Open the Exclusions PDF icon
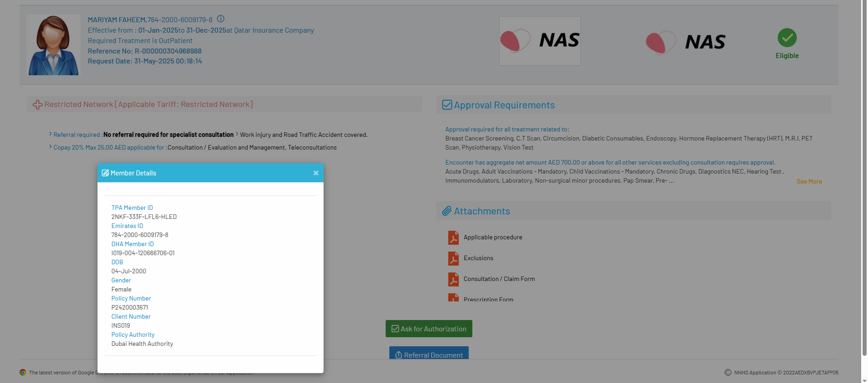This screenshot has width=868, height=383. [x=453, y=258]
